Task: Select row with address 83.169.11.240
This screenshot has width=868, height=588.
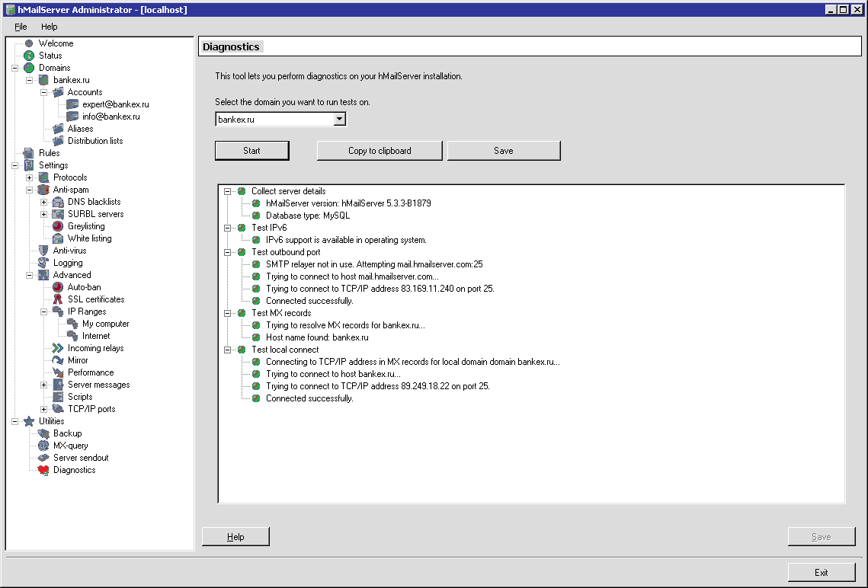Action: [380, 289]
